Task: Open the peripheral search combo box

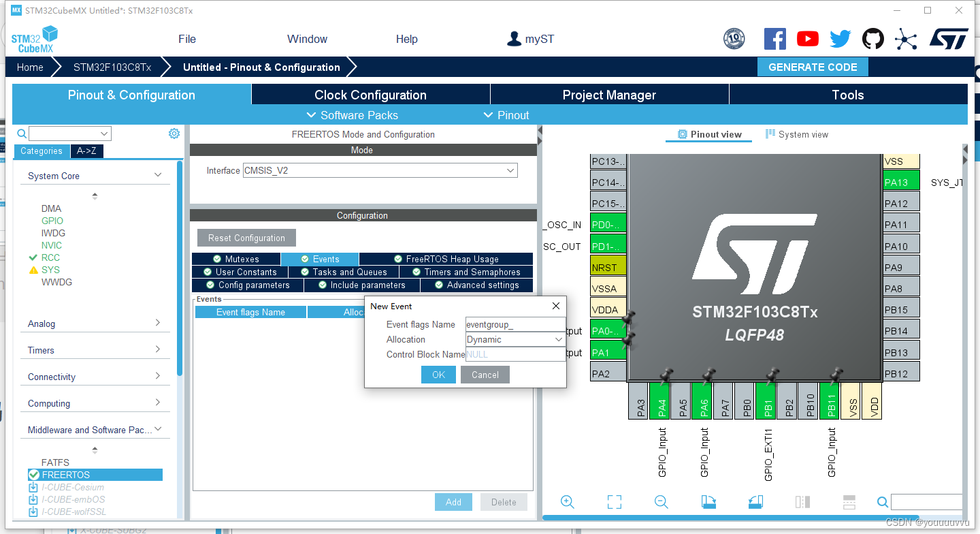Action: [70, 133]
